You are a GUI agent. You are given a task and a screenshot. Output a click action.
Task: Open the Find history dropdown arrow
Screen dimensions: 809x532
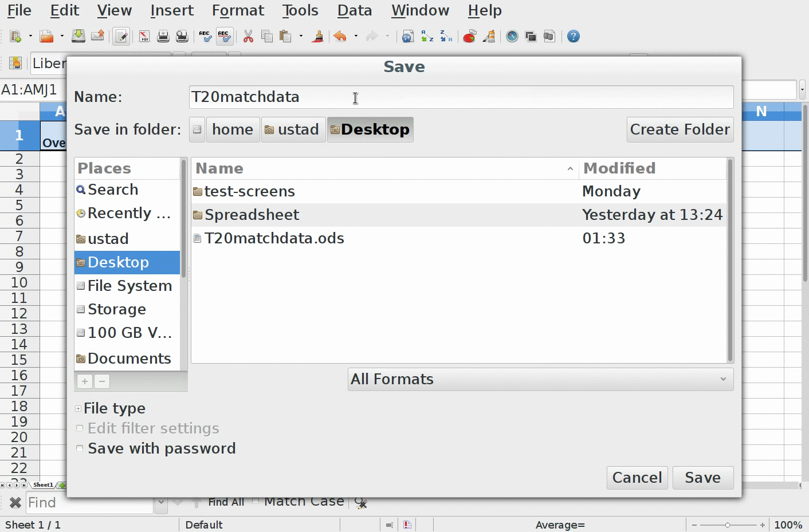(161, 503)
